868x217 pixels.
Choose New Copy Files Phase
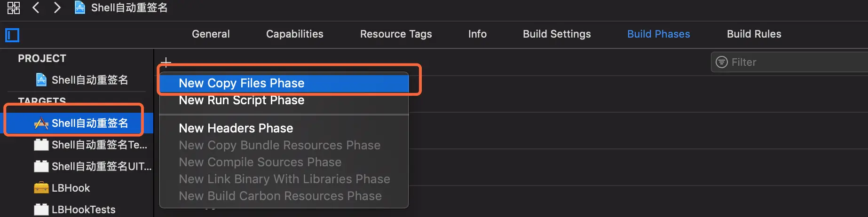[x=242, y=83]
